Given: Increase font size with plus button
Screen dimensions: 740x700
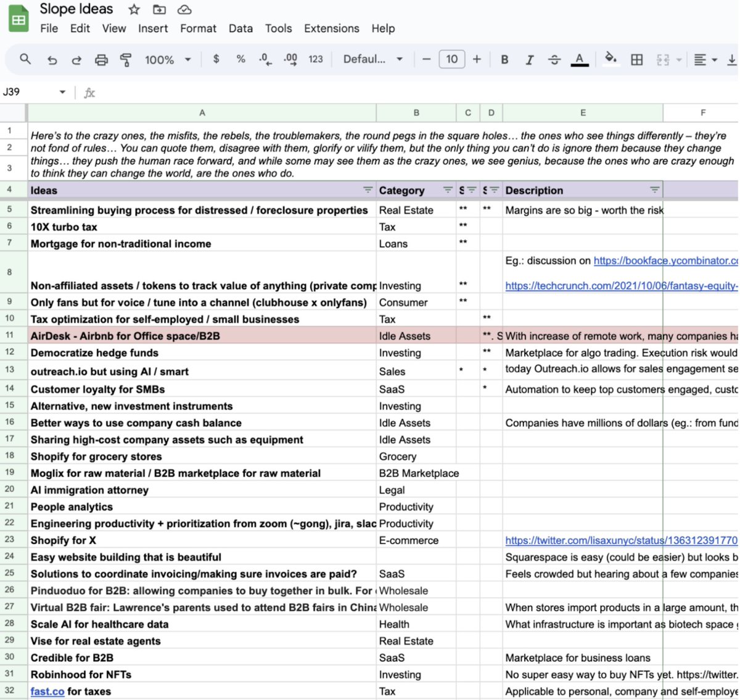Looking at the screenshot, I should point(477,59).
